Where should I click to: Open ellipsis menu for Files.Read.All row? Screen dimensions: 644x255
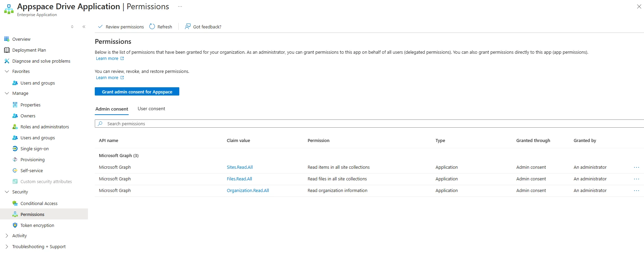[636, 179]
